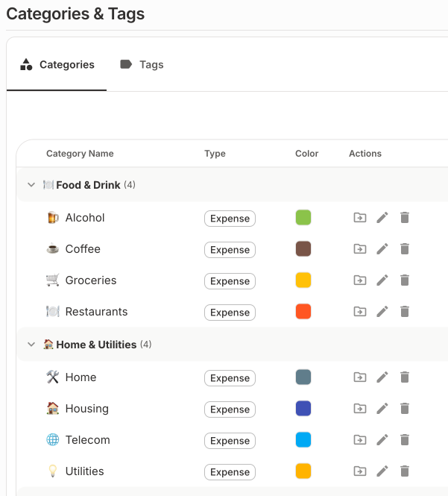Click the Actions column header
Viewport: 448px width, 496px height.
[x=365, y=154]
